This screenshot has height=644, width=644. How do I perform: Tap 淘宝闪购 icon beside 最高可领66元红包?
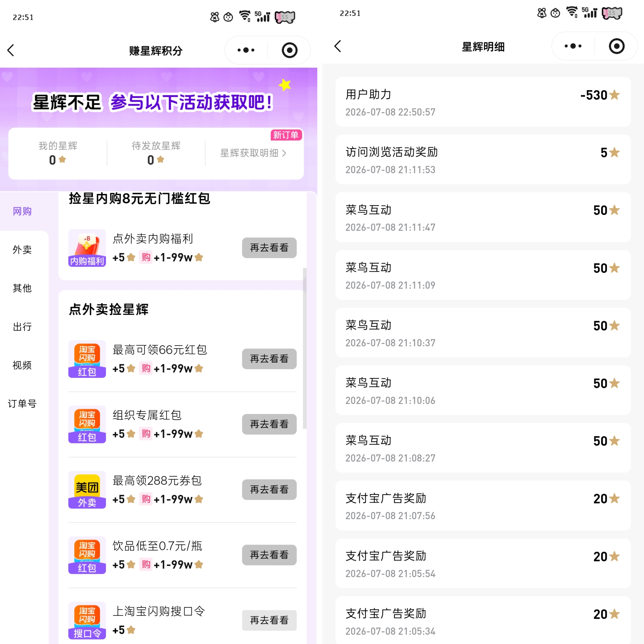(87, 359)
